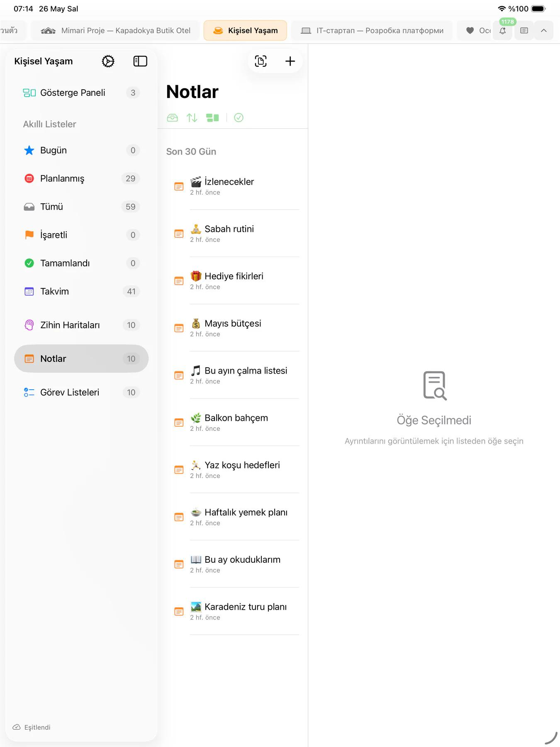Tap note icon left of Bu ay okuduklarım

pos(179,564)
